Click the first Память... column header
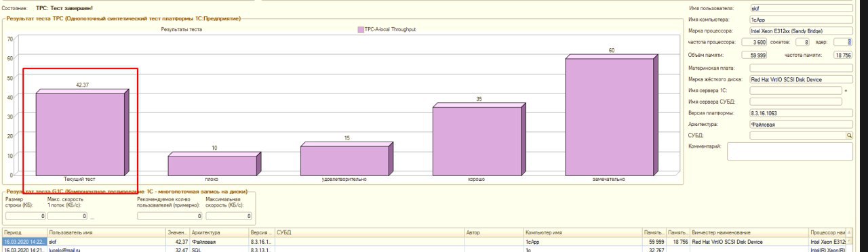Screen dimensions: 868x252 654,232
